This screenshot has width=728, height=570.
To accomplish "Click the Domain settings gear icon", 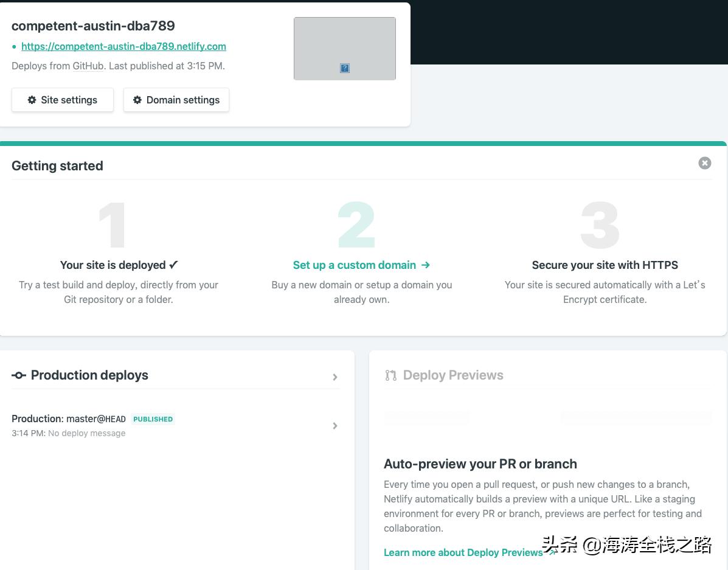I will pyautogui.click(x=137, y=100).
